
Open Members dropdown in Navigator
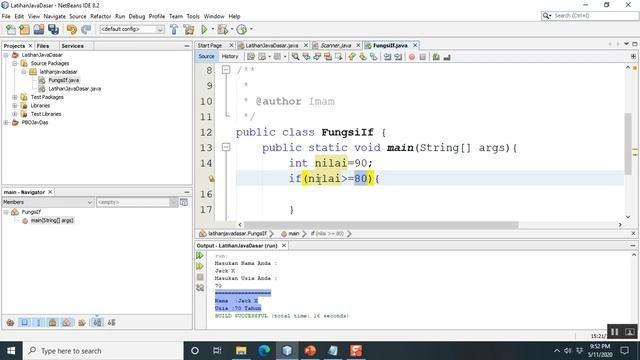[90, 202]
